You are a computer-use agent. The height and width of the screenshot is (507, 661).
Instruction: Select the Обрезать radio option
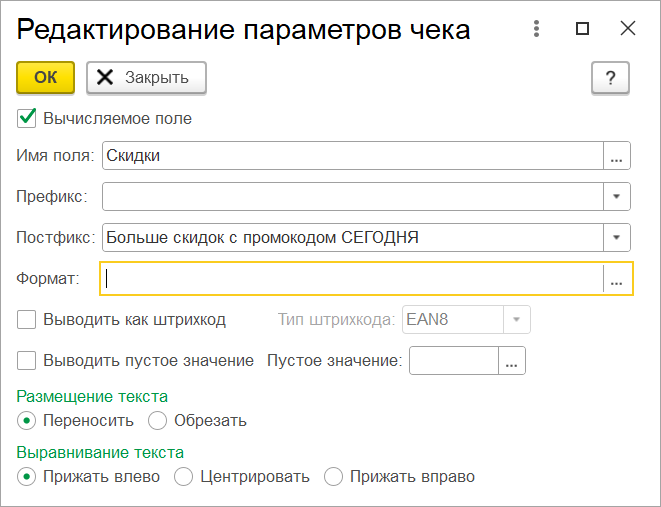(x=157, y=420)
